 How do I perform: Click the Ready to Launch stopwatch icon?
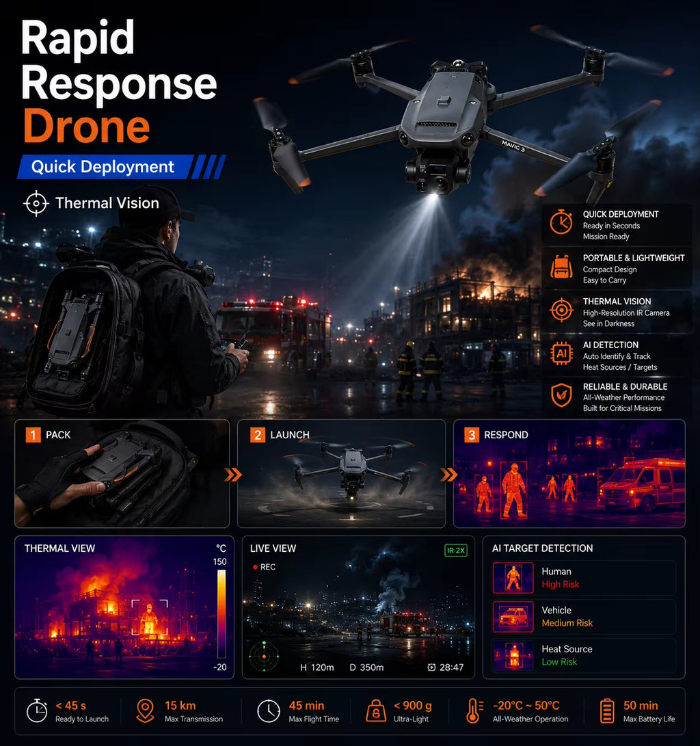[x=37, y=711]
